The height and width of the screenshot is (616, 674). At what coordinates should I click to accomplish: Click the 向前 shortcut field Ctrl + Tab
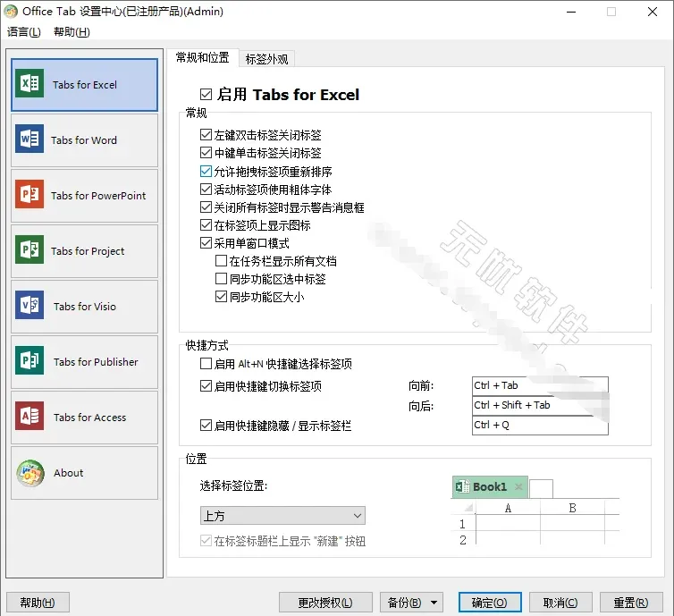tap(540, 386)
